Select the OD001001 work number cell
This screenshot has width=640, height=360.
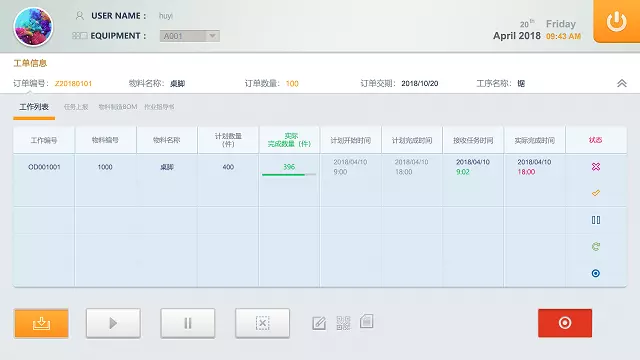(44, 167)
